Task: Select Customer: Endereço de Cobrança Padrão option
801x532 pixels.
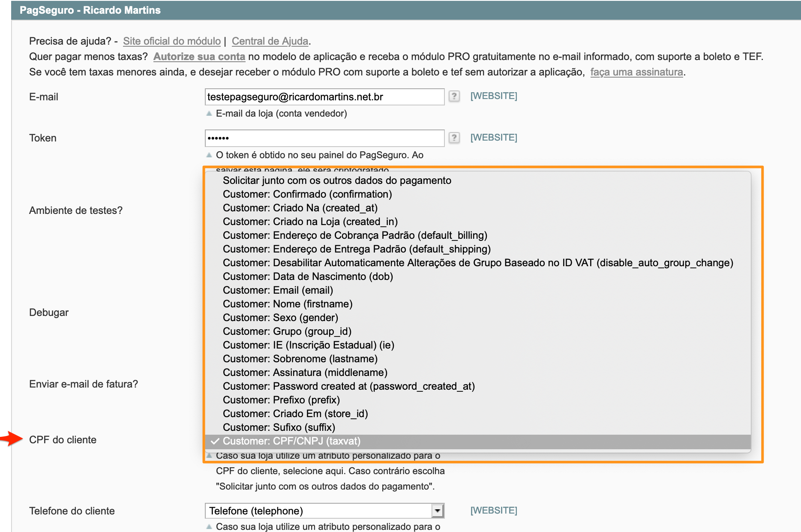Action: click(x=478, y=235)
